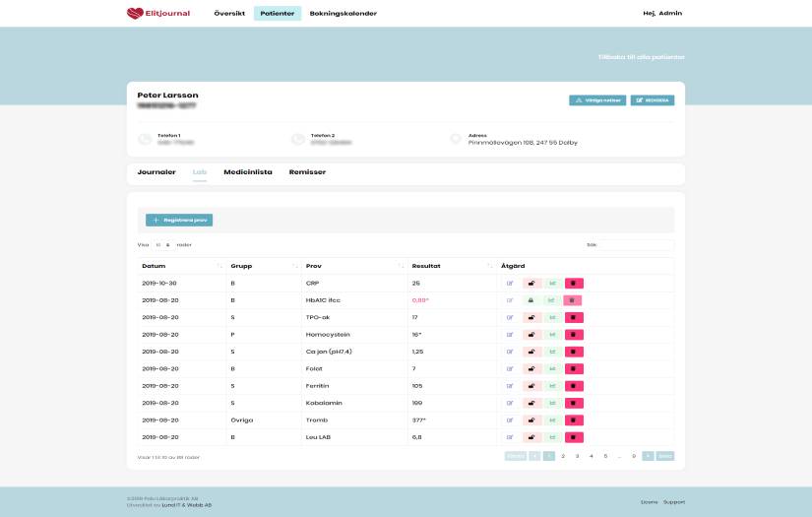Click unlock icon in TPO-ak row
Screen dimensions: 812x517
pyautogui.click(x=531, y=317)
